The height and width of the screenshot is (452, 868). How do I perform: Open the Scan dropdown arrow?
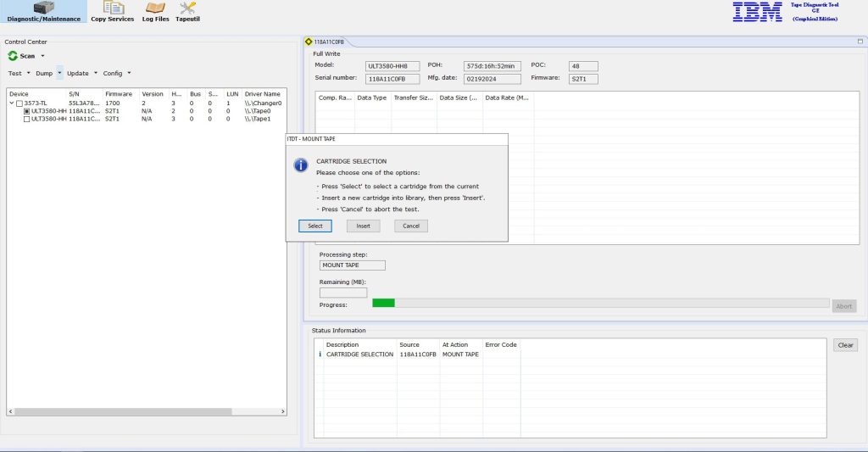42,56
